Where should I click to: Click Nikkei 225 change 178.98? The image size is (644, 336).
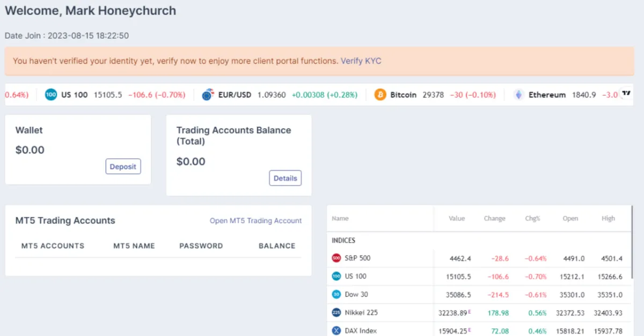click(498, 313)
